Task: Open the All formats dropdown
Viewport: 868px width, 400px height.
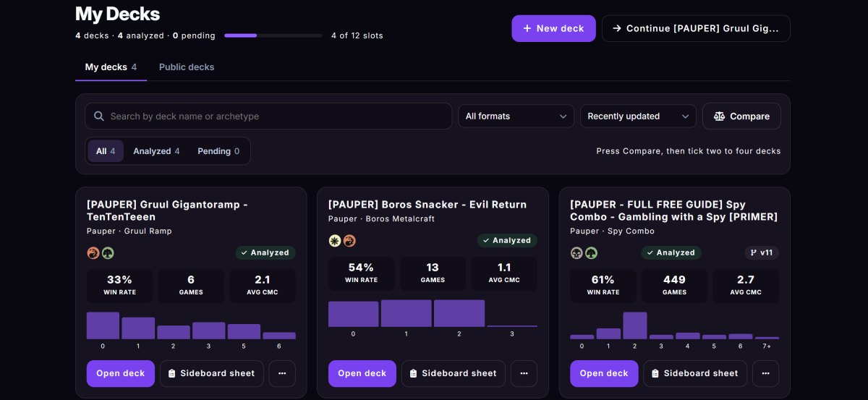Action: (x=516, y=116)
